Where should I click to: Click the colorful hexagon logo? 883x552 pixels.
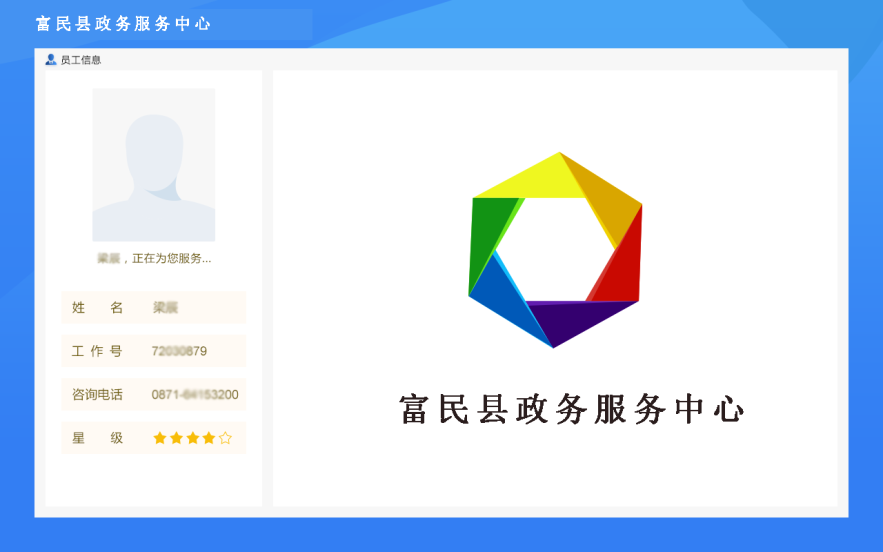click(555, 250)
